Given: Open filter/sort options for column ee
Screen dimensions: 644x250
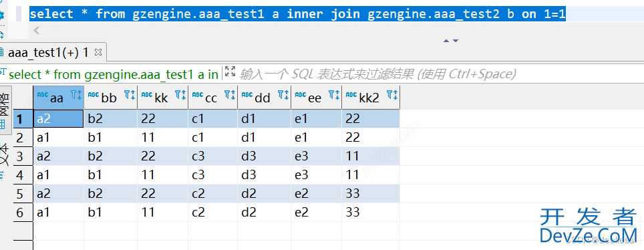Looking at the screenshot, I should coord(334,96).
